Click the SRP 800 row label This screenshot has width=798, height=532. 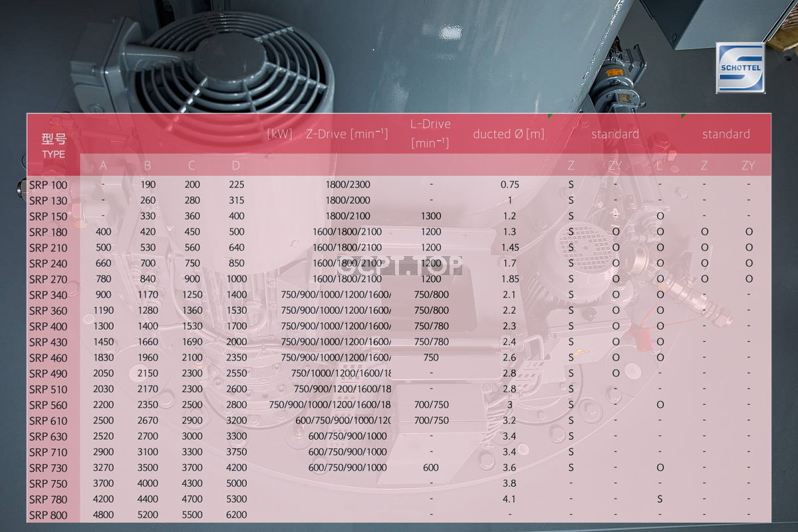47,515
